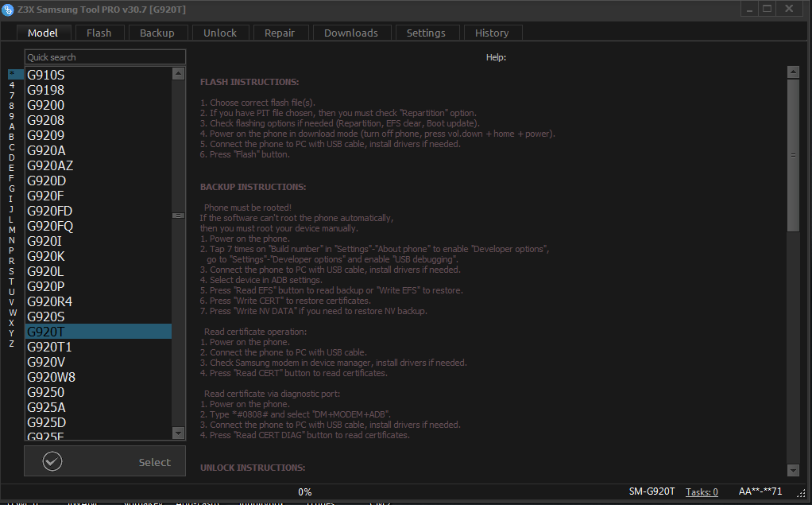Viewport: 812px width, 505px height.
Task: Click the Z3X app icon in title bar
Action: 8,10
